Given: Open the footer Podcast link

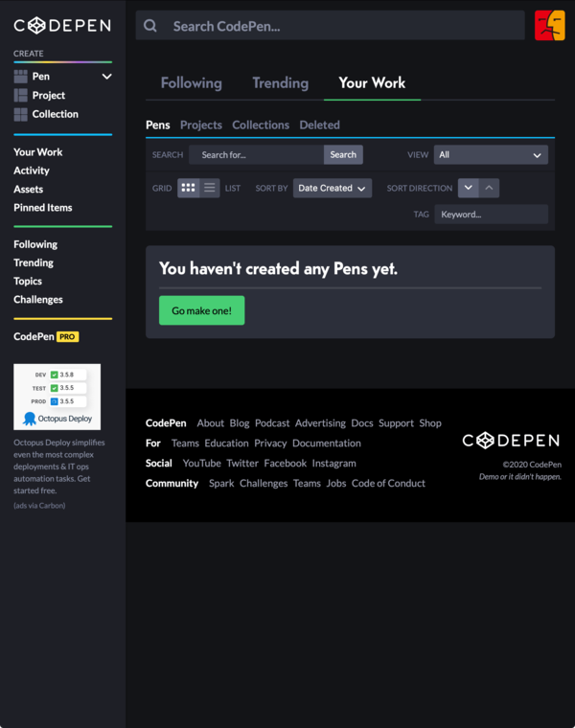Looking at the screenshot, I should pos(272,423).
